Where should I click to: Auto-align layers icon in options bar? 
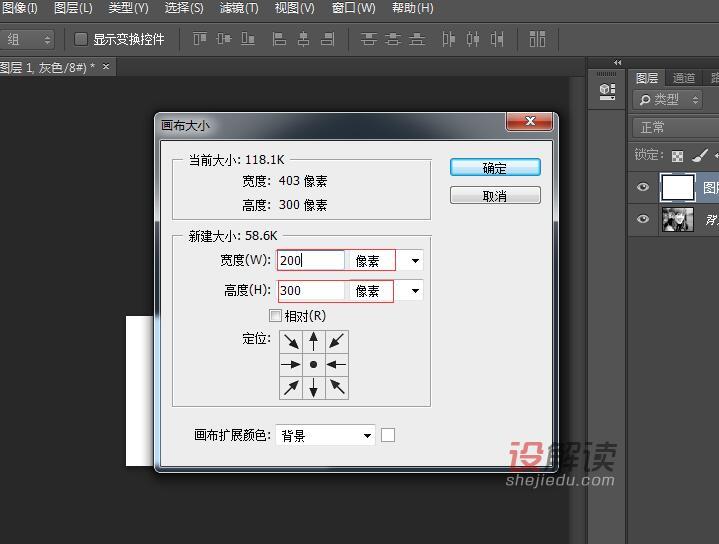coord(537,39)
